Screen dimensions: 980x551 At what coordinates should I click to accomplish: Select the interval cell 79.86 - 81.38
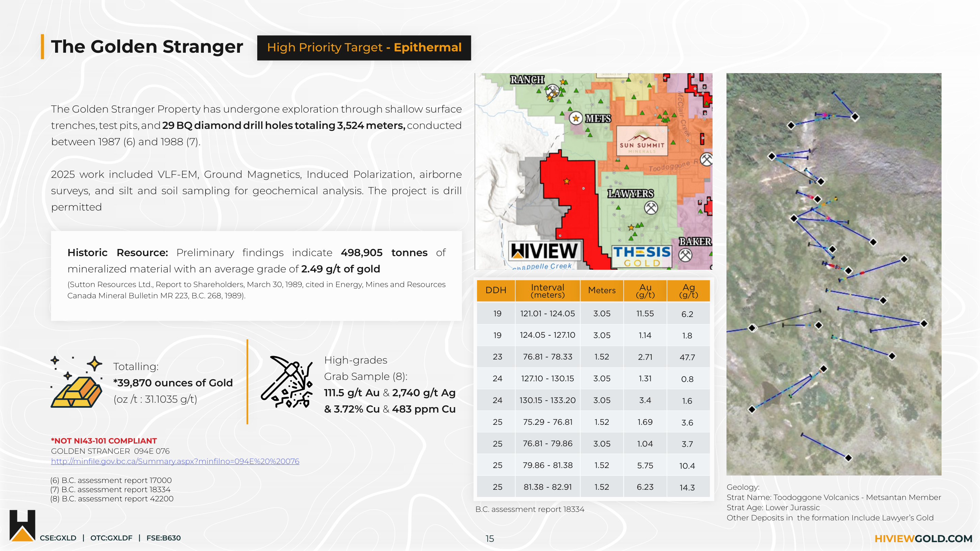point(548,465)
